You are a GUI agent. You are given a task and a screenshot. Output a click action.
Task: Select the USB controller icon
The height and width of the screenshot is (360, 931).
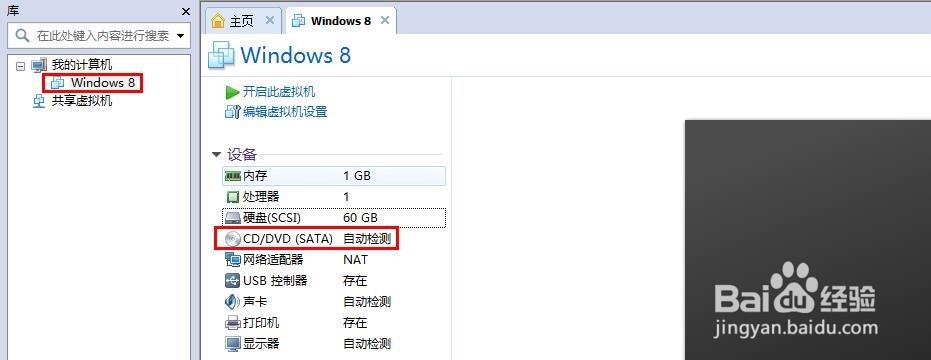tap(232, 280)
